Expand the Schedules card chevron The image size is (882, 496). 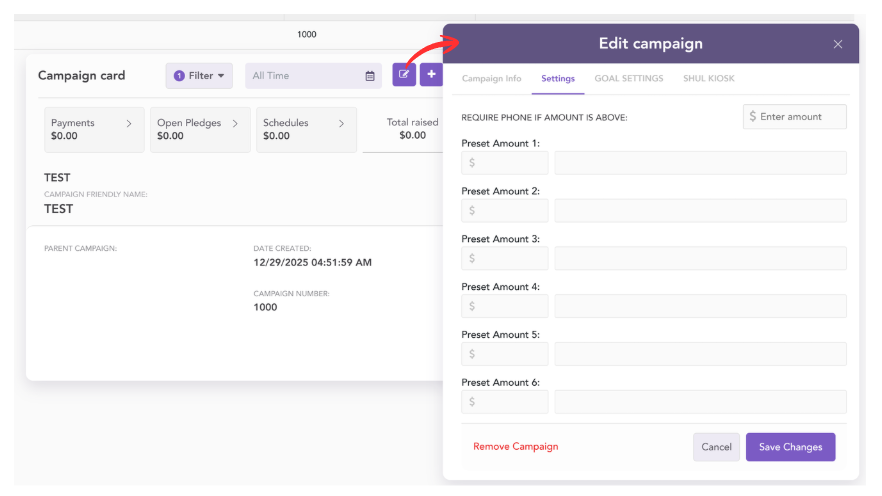(x=341, y=123)
